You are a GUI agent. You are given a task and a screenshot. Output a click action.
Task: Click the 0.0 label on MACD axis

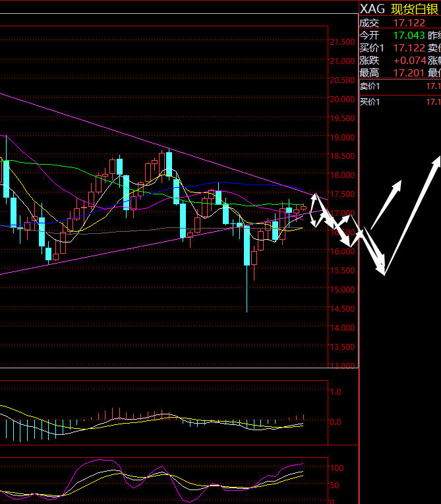335,422
